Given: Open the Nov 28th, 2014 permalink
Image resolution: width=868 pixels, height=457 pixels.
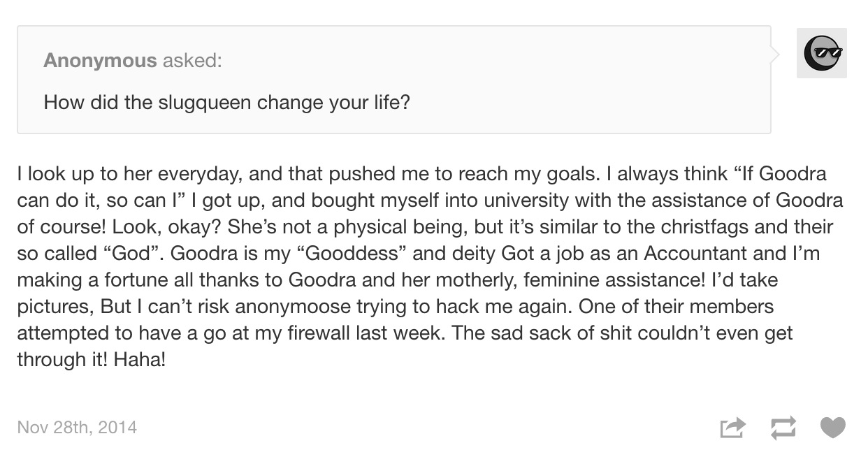Looking at the screenshot, I should 77,427.
